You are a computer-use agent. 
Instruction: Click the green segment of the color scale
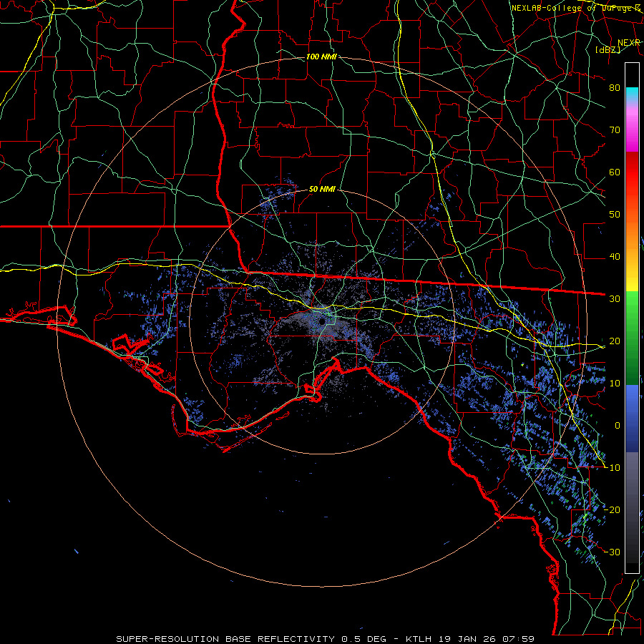[x=632, y=338]
